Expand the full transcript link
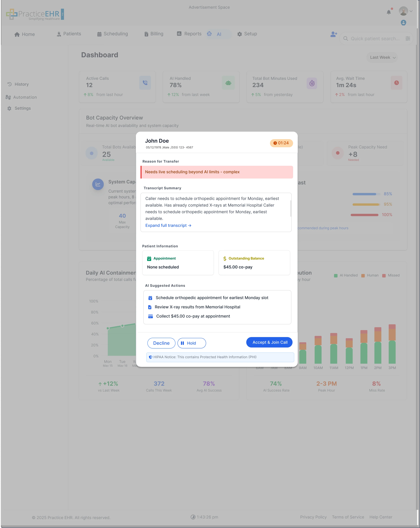420x528 pixels. coord(168,225)
